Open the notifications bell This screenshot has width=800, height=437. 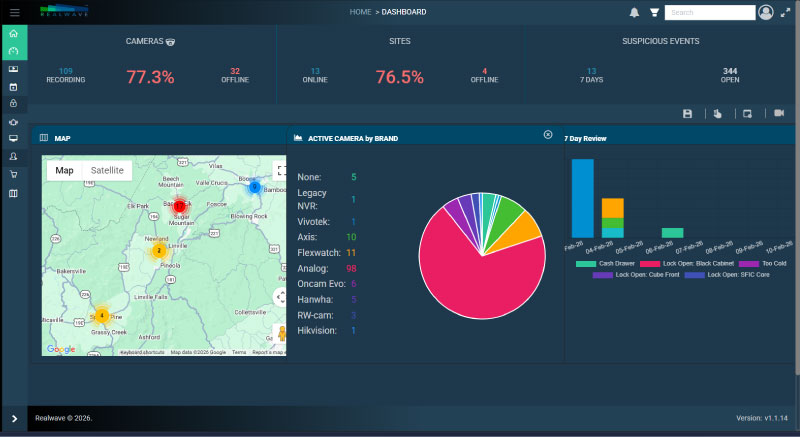(x=634, y=13)
